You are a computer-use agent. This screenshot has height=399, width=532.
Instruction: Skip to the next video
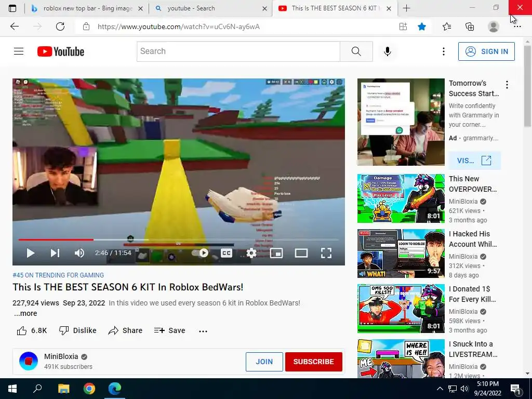tap(55, 253)
